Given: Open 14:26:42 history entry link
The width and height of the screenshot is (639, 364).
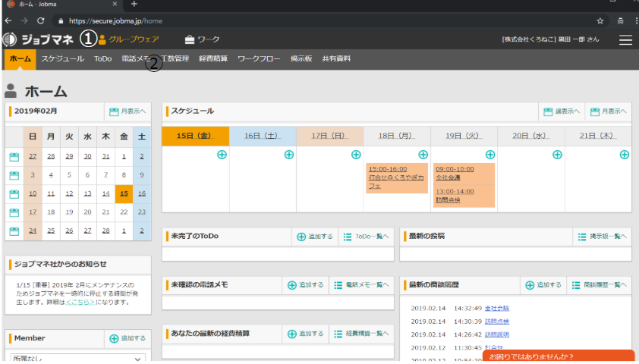Looking at the screenshot, I should (x=497, y=334).
